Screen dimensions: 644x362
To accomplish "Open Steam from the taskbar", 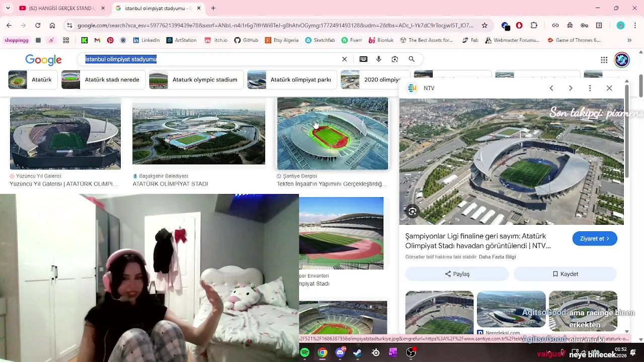I will (358, 353).
